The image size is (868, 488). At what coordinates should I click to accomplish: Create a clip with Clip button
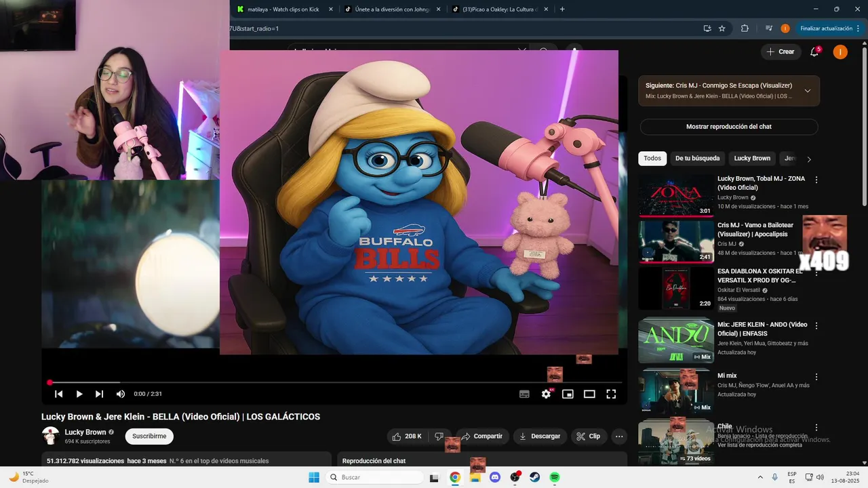coord(589,436)
